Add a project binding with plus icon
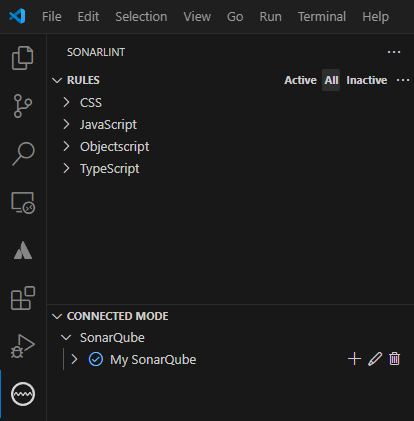 click(x=354, y=359)
